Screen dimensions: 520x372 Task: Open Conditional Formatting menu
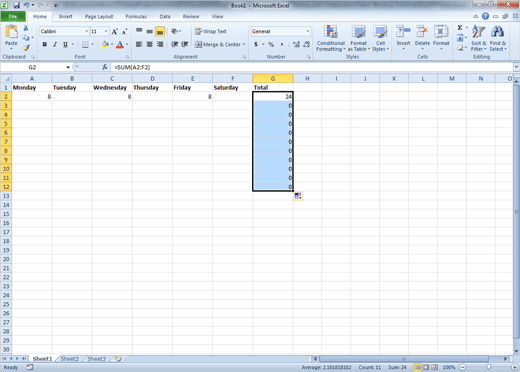(331, 38)
